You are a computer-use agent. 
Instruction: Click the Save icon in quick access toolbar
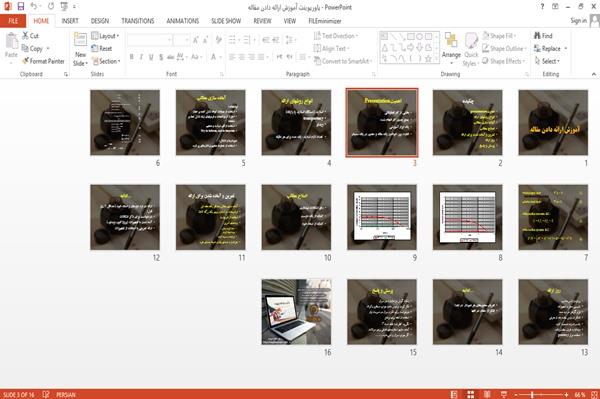click(x=21, y=7)
